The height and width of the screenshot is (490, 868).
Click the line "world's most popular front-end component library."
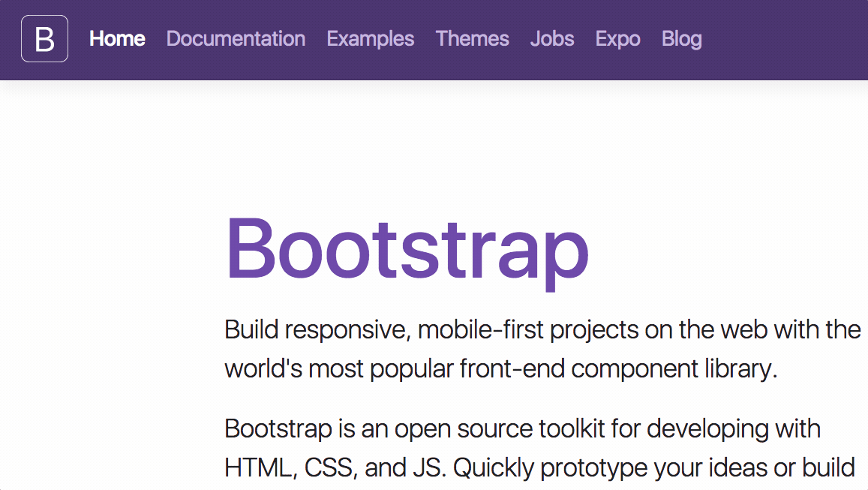[501, 368]
